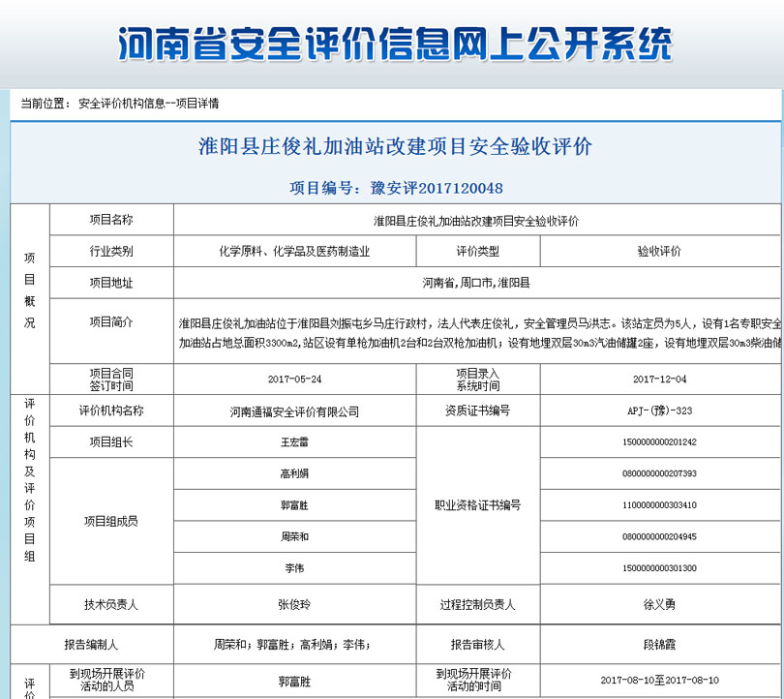Click the value 化学原料、化学品及医药制造业
This screenshot has height=699, width=784.
click(294, 252)
